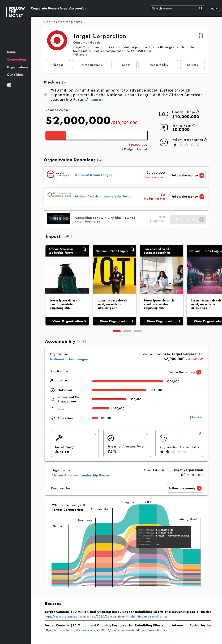Bookmark the African American Leadership Forum impact card

[84, 249]
